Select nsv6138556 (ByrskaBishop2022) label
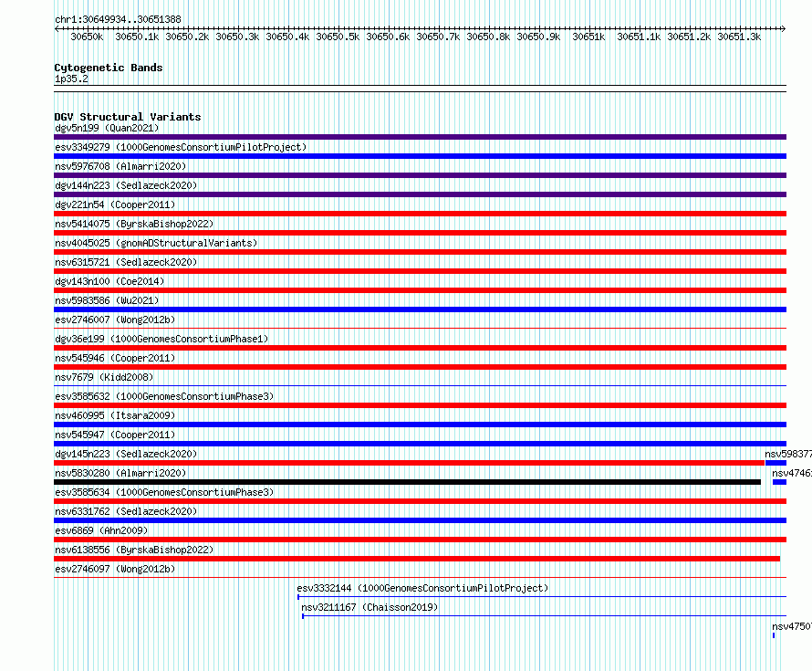 [x=134, y=550]
